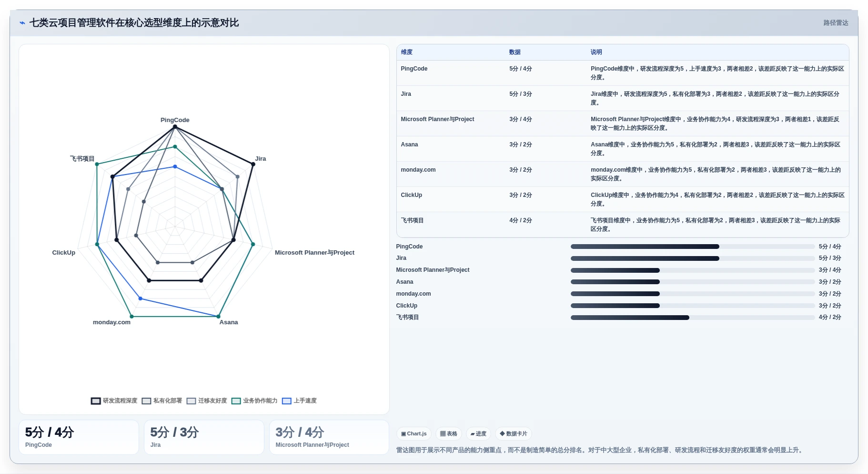Click the chart title 七类云项目管理软件 heading
Image resolution: width=868 pixels, height=474 pixels.
point(134,23)
